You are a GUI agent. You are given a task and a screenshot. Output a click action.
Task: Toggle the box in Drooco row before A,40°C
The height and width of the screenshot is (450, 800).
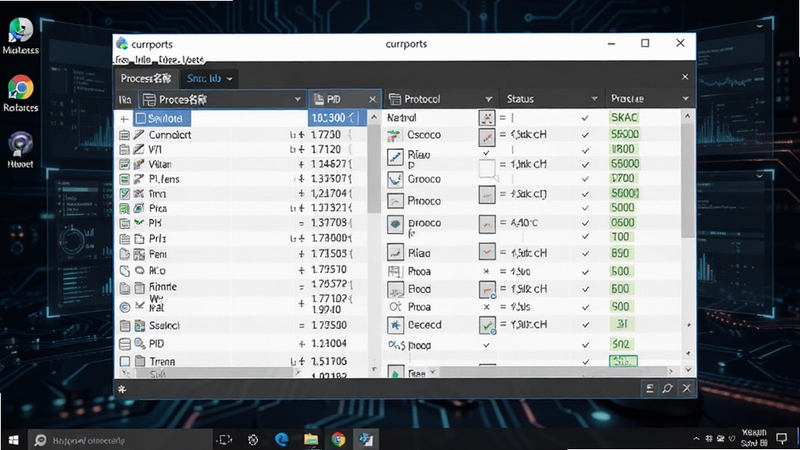click(487, 224)
